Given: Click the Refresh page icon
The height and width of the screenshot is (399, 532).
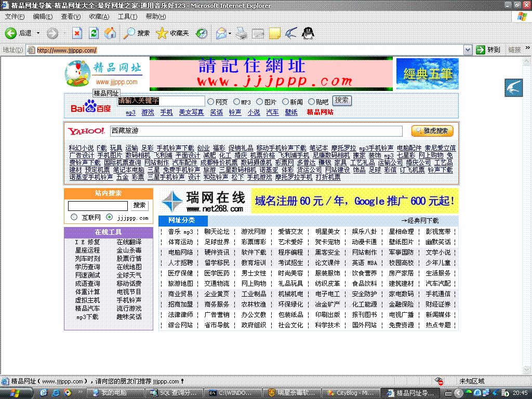Looking at the screenshot, I should 94,33.
